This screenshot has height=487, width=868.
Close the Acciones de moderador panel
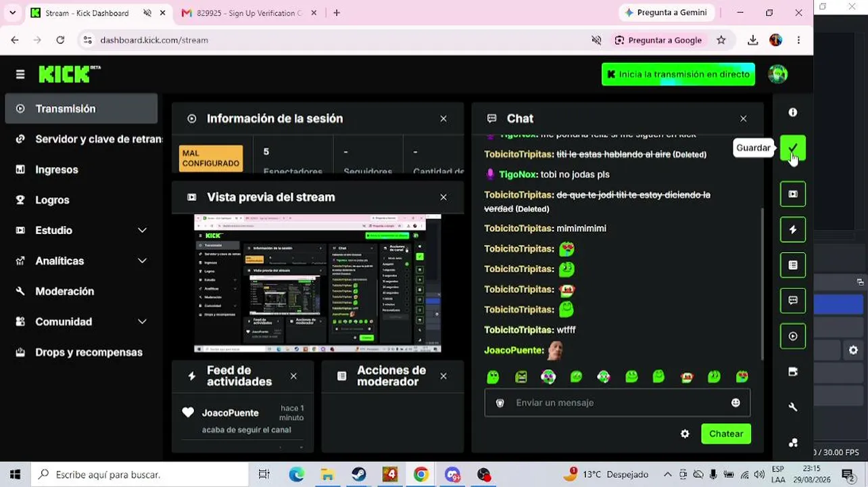[x=443, y=375]
